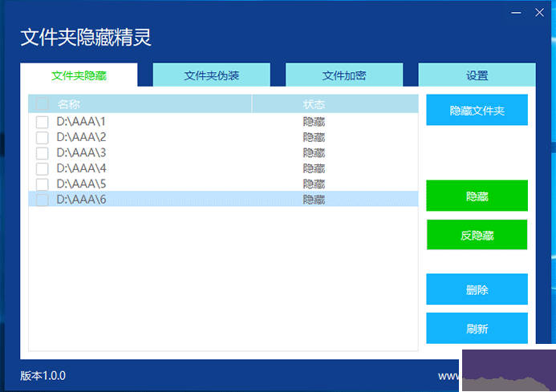Click the green 反隐藏 button
The height and width of the screenshot is (392, 556).
[x=477, y=235]
